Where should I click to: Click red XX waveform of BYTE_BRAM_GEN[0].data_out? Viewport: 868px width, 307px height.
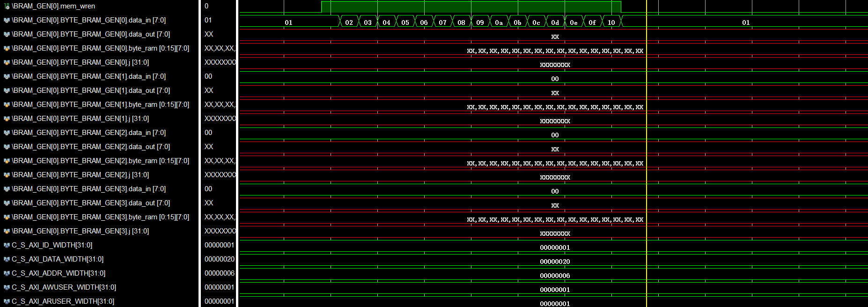(x=555, y=36)
